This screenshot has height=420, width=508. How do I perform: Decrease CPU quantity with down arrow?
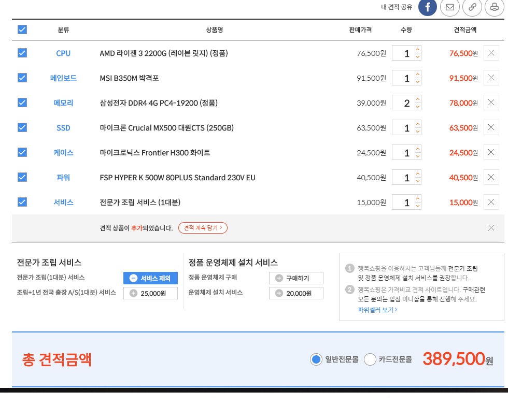tap(418, 56)
